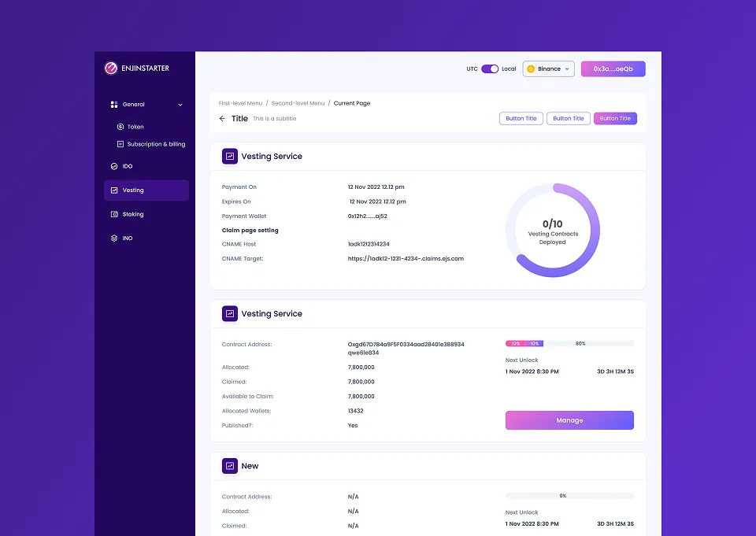Click the Allocated Wallets value 13432
The image size is (756, 536).
(356, 411)
